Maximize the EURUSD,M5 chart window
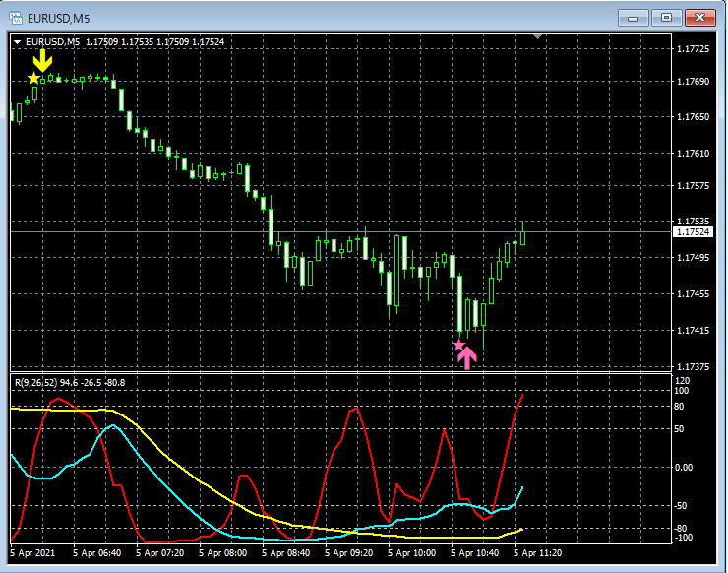Image resolution: width=728 pixels, height=573 pixels. [666, 18]
